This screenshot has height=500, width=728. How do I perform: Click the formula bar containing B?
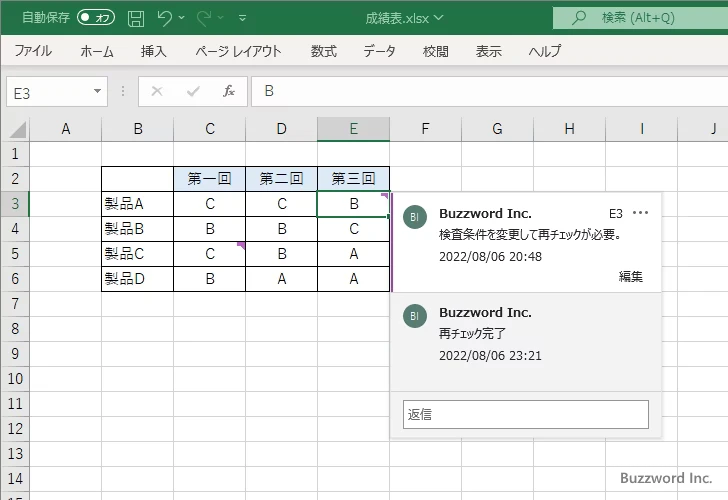[490, 91]
